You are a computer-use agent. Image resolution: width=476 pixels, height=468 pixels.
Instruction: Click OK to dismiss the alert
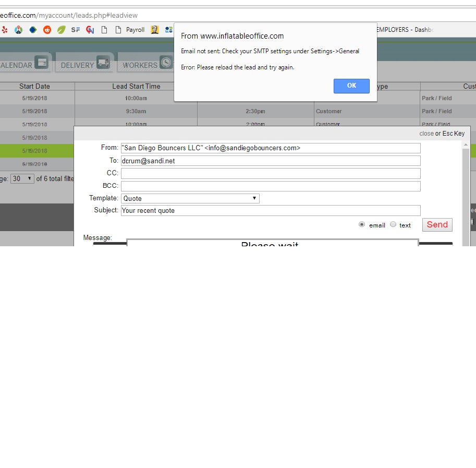[x=351, y=86]
